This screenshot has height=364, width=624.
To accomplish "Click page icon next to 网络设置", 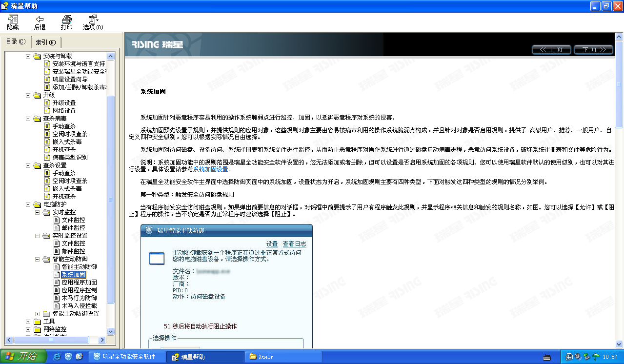I will pyautogui.click(x=47, y=111).
